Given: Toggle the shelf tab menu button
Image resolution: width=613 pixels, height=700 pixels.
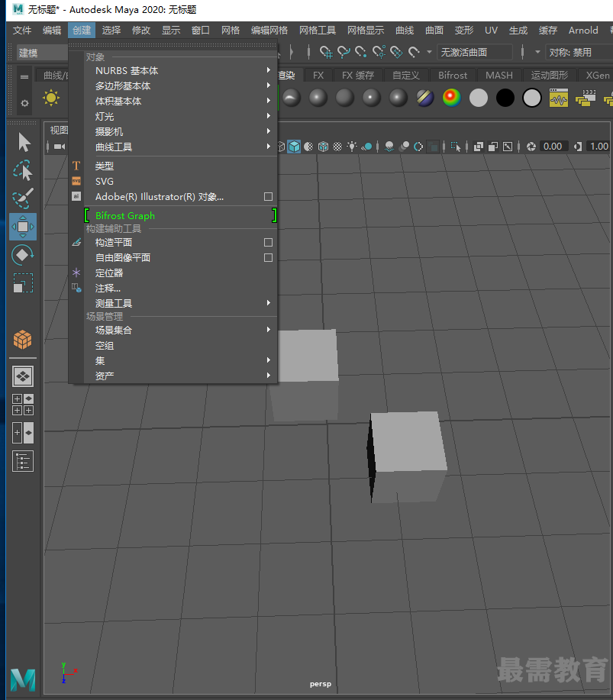Looking at the screenshot, I should point(24,77).
